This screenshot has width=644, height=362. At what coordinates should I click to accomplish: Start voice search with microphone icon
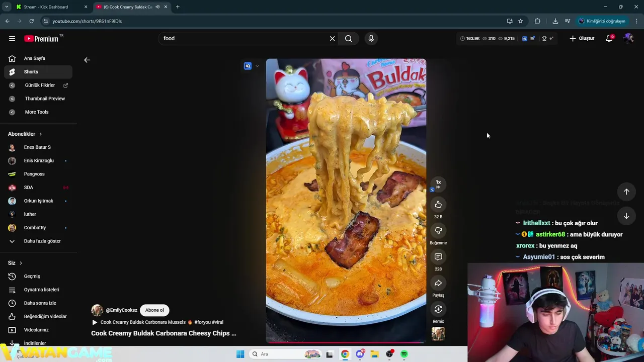click(x=371, y=39)
